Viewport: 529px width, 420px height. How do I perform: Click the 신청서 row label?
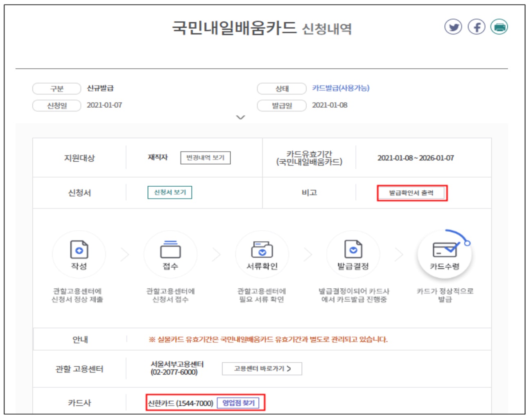[79, 193]
